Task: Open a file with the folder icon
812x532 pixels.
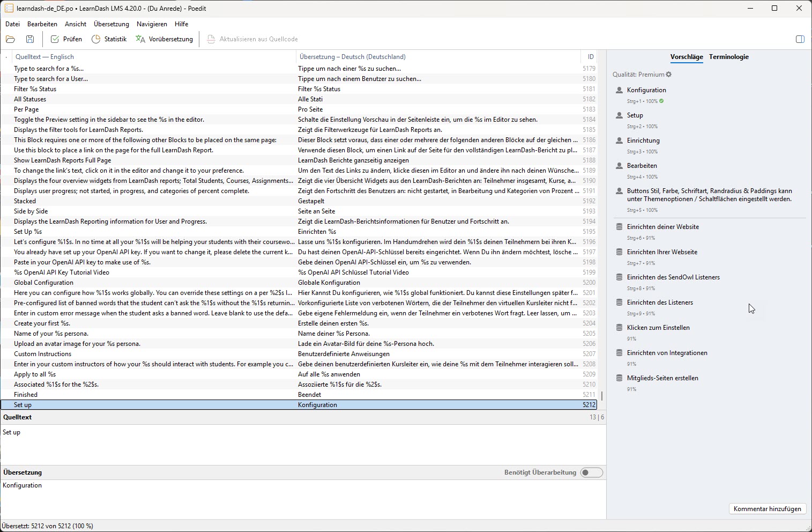Action: click(x=10, y=39)
